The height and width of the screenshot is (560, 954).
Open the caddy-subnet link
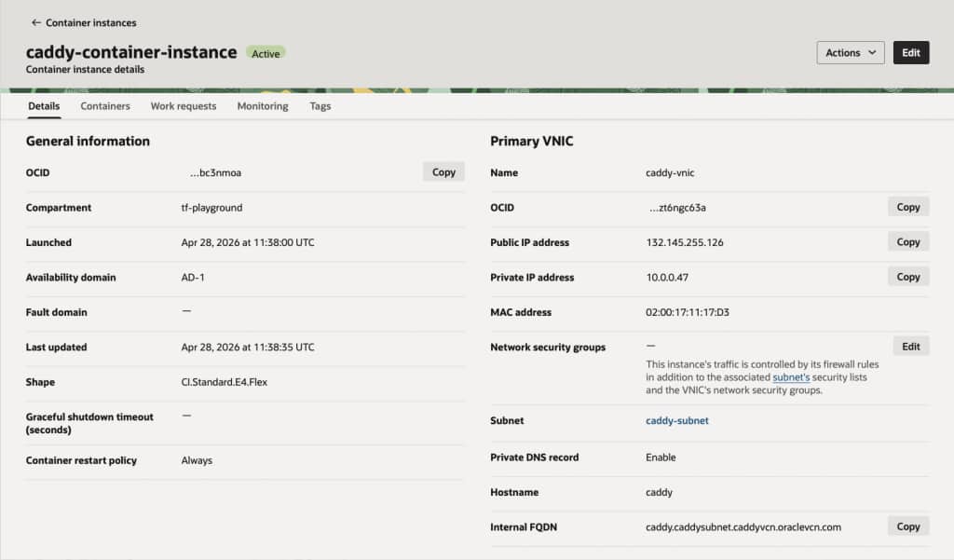click(x=677, y=420)
